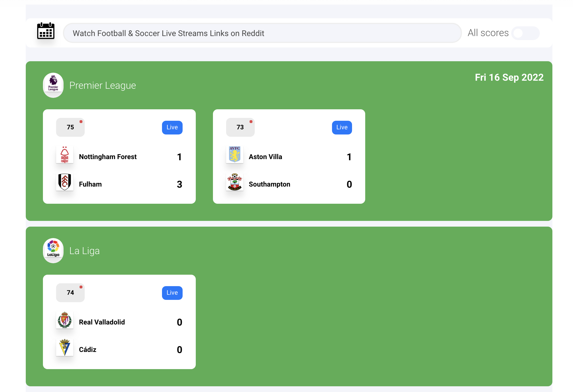Click the Premier League logo icon

point(53,85)
